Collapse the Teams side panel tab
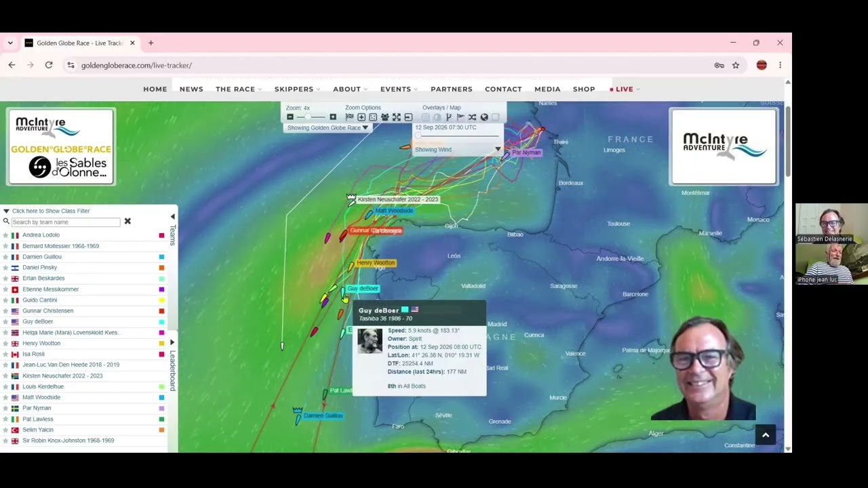Screen dimensions: 868x488 click(x=172, y=230)
